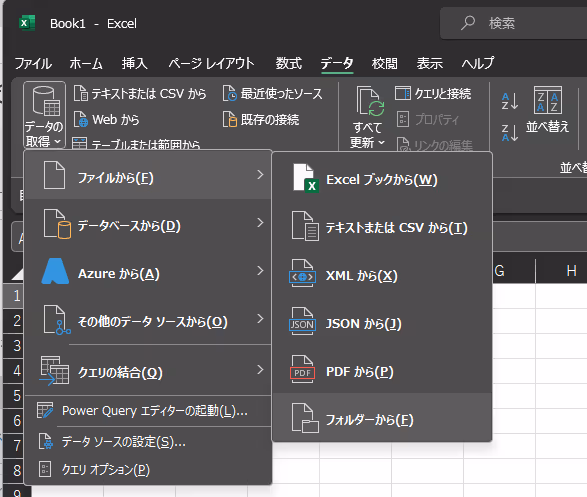Click the JSON file icon
This screenshot has width=587, height=497.
click(x=302, y=321)
